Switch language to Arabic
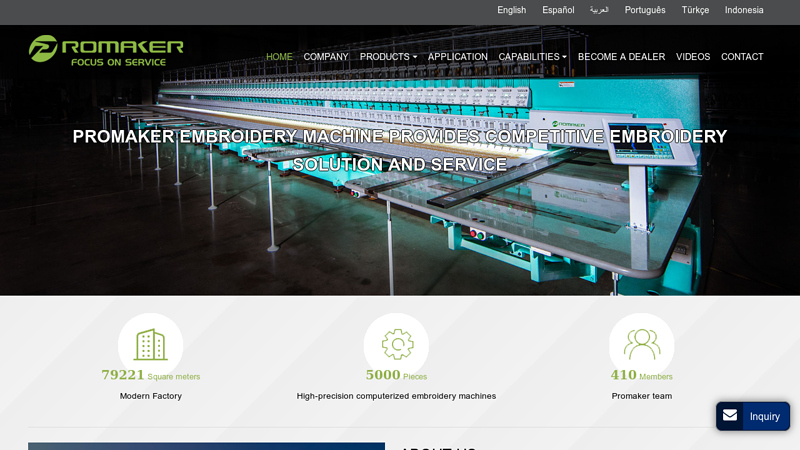This screenshot has width=800, height=450. 599,10
